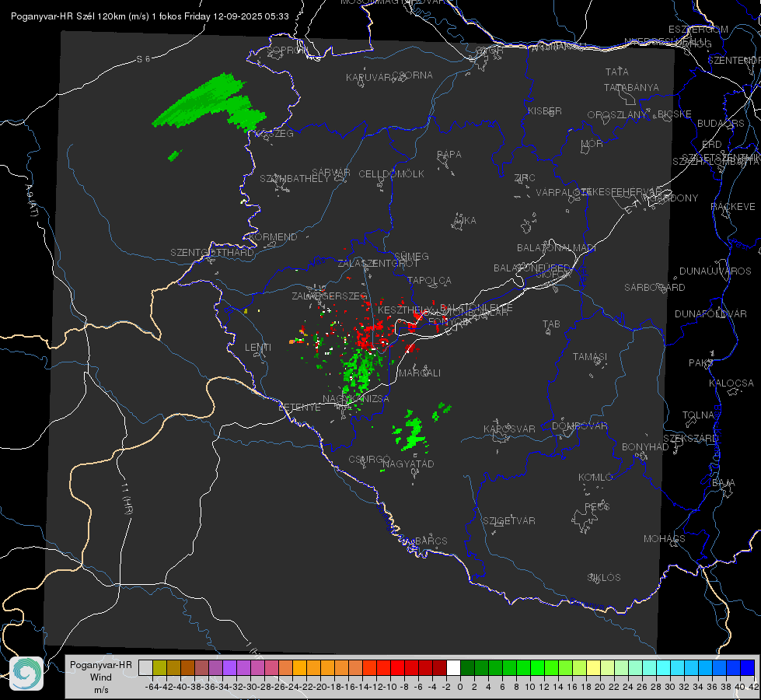Click the TAB town label
Image resolution: width=761 pixels, height=700 pixels.
551,324
